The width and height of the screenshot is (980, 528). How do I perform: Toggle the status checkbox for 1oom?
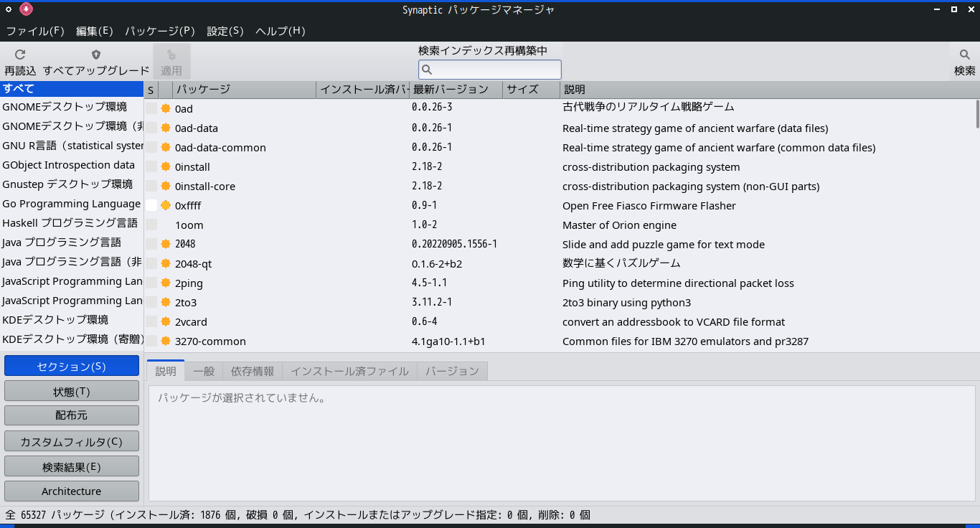point(151,225)
